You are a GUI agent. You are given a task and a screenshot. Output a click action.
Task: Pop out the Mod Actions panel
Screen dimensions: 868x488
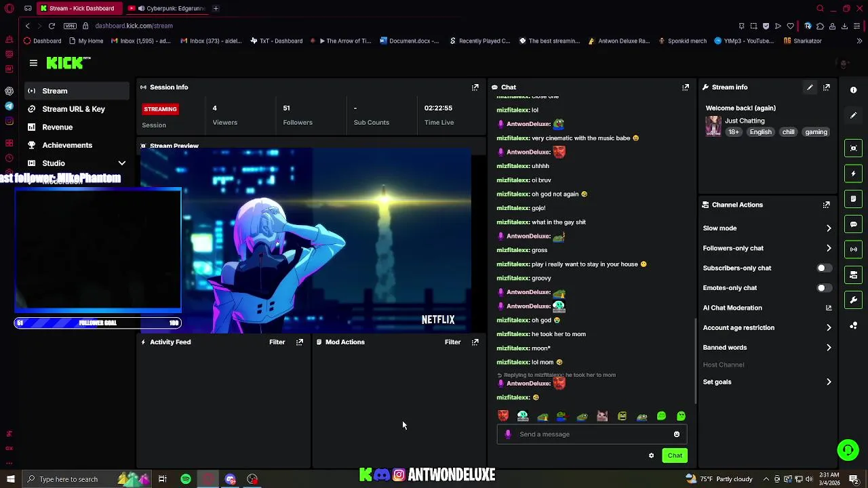tap(475, 342)
